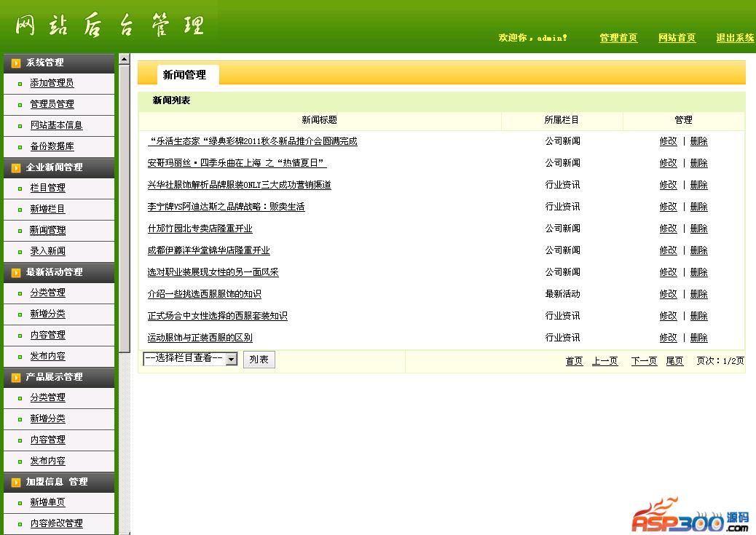
Task: Click 退出系统 link in the header
Action: coord(735,38)
